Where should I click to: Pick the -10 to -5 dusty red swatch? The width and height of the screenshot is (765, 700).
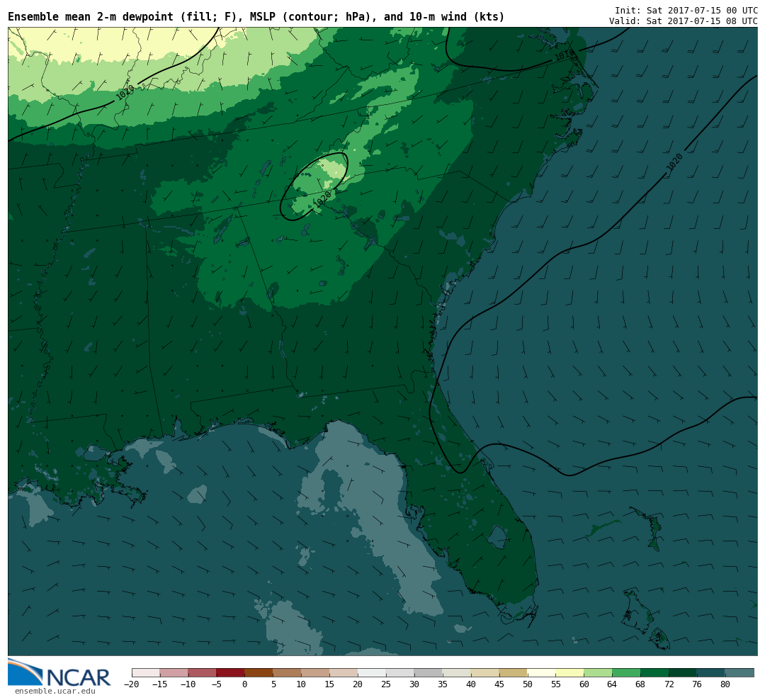click(203, 672)
